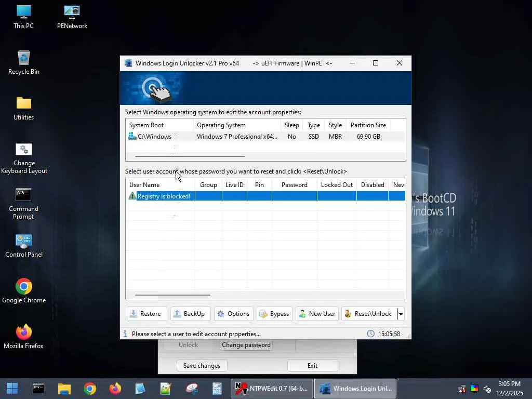Image resolution: width=532 pixels, height=399 pixels.
Task: Click Save changes in NTPWEdit window
Action: (202, 366)
